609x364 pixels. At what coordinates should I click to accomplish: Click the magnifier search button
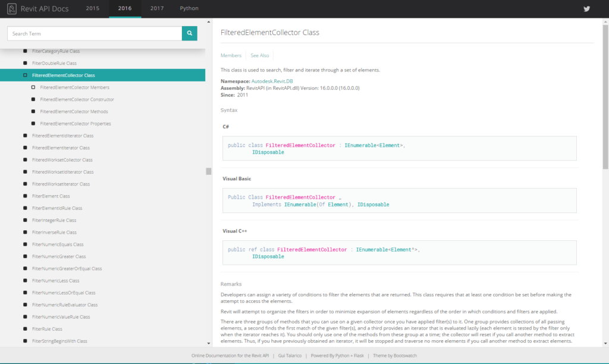(x=190, y=33)
